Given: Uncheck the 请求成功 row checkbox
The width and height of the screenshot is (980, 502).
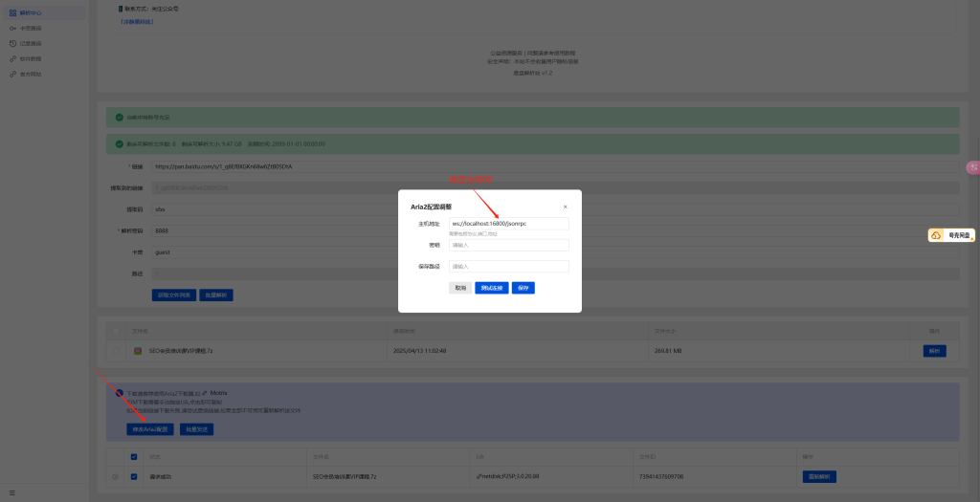Looking at the screenshot, I should 133,475.
